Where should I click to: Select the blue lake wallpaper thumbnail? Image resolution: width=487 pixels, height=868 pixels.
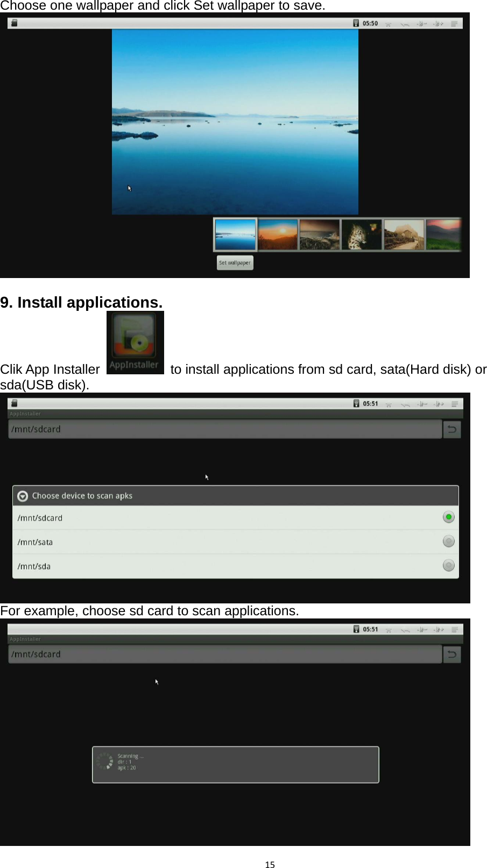click(x=235, y=234)
